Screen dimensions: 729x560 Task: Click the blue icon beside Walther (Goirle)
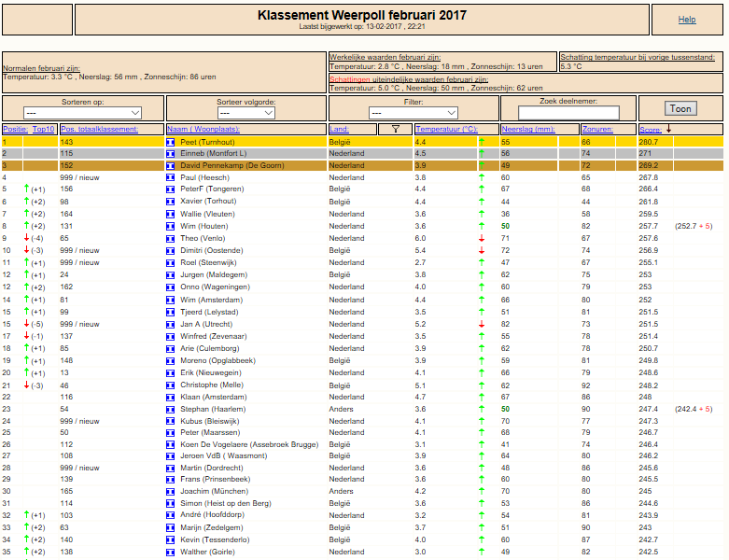click(x=171, y=553)
